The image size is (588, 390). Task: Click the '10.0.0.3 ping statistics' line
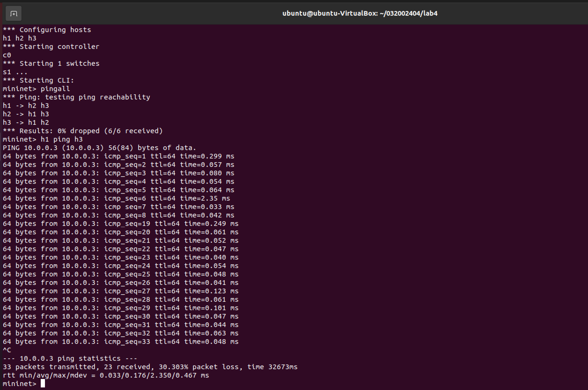(x=70, y=358)
